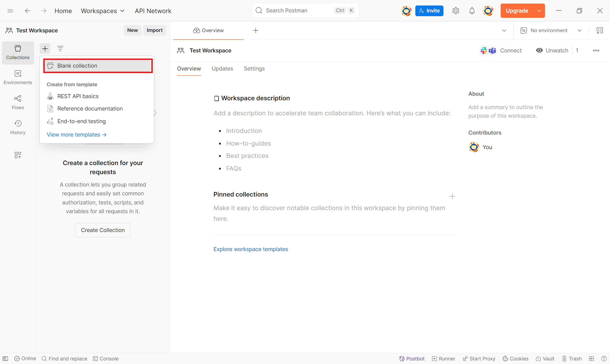Switch to the Updates tab
The width and height of the screenshot is (610, 364).
[x=222, y=69]
